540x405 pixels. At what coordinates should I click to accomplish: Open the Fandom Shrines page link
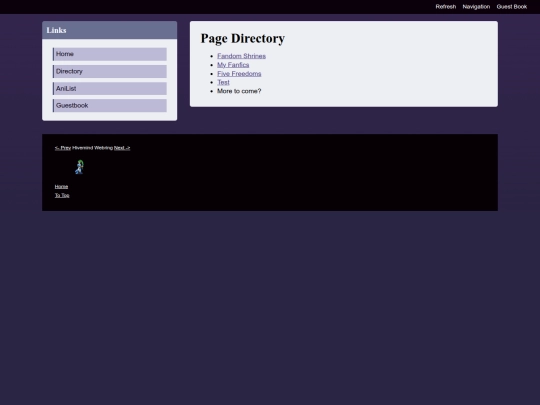241,56
